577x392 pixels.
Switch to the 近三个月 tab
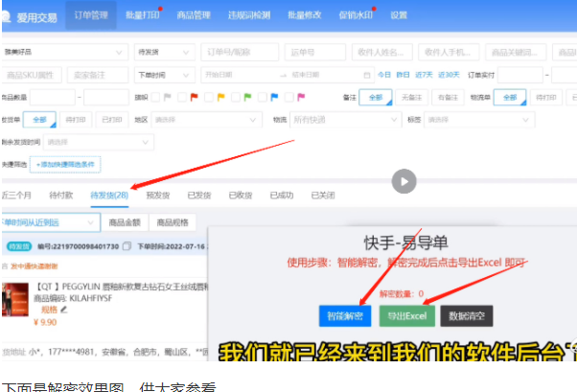16,196
